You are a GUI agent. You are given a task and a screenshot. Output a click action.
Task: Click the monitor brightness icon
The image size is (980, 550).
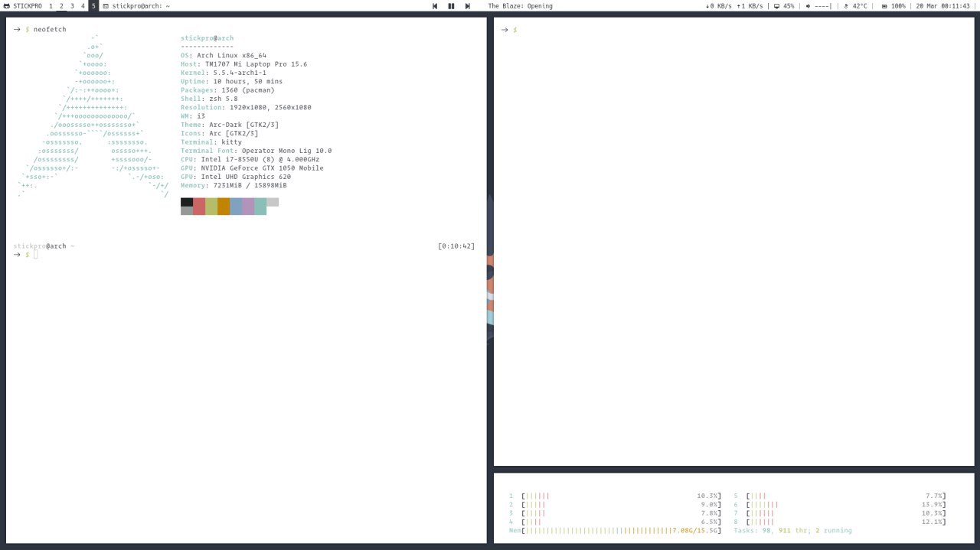coord(776,6)
